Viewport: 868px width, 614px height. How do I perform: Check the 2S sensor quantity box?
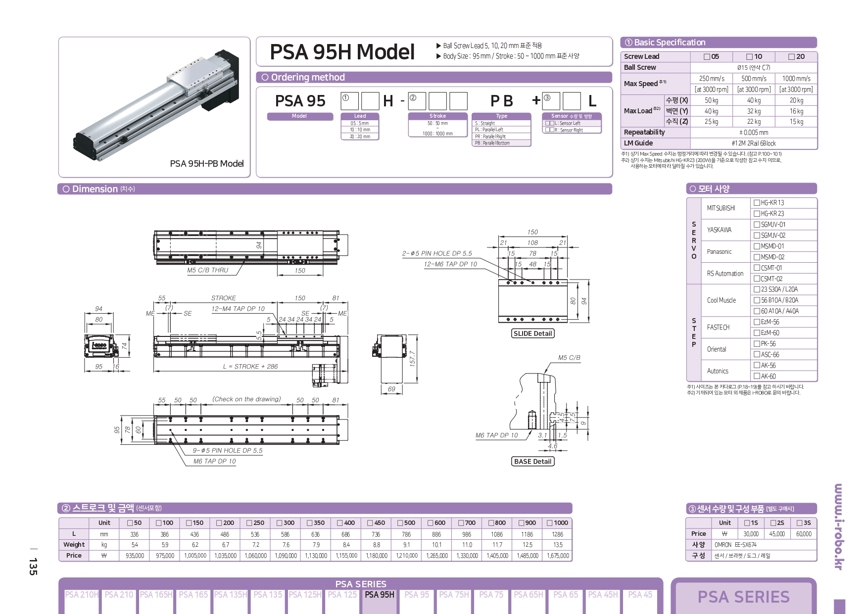point(773,523)
